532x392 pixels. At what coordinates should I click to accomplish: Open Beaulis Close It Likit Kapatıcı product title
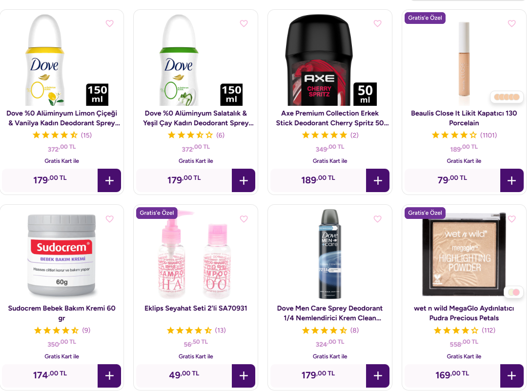click(x=464, y=118)
